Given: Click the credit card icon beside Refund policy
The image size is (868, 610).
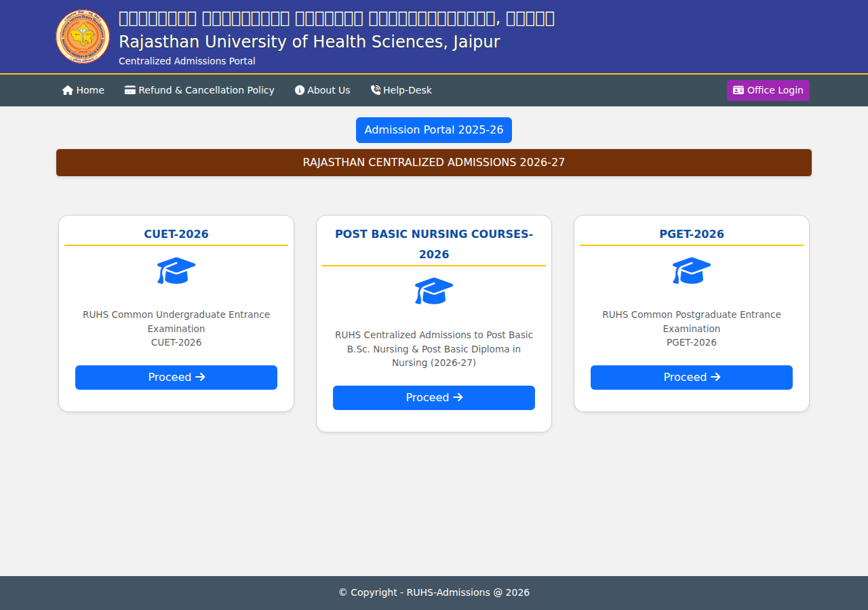Looking at the screenshot, I should (x=130, y=90).
